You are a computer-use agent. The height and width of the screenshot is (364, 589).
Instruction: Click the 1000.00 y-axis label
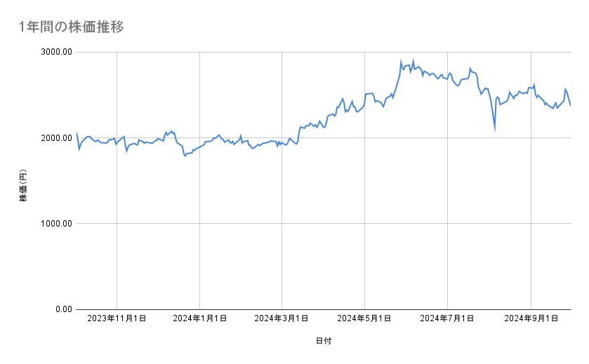56,224
